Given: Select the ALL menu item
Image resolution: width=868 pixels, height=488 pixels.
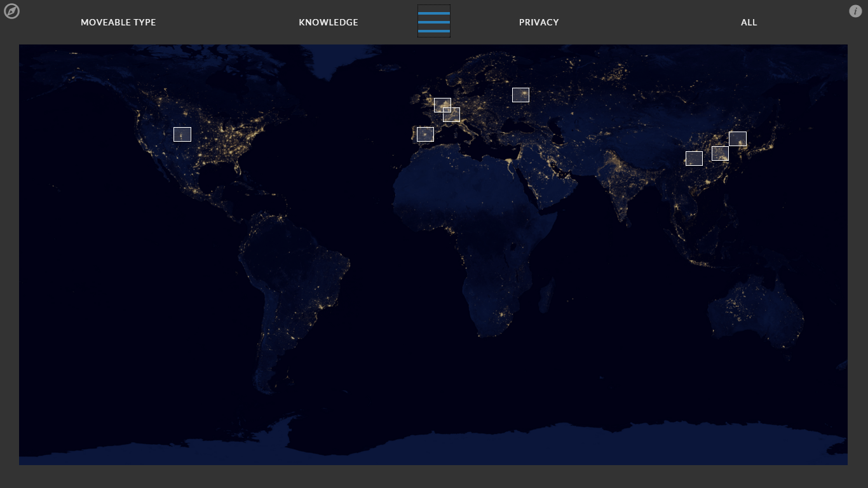Looking at the screenshot, I should pos(749,22).
